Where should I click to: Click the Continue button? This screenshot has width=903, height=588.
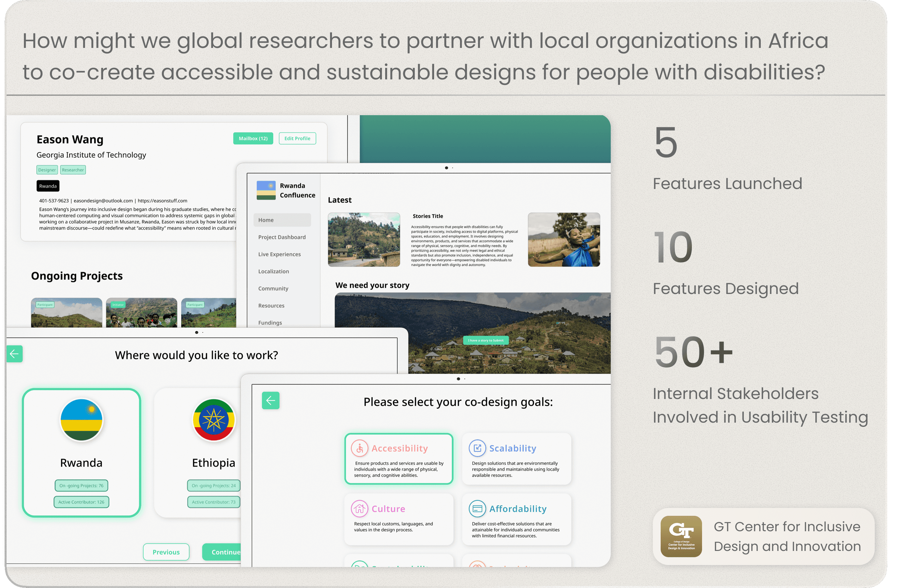pyautogui.click(x=222, y=552)
